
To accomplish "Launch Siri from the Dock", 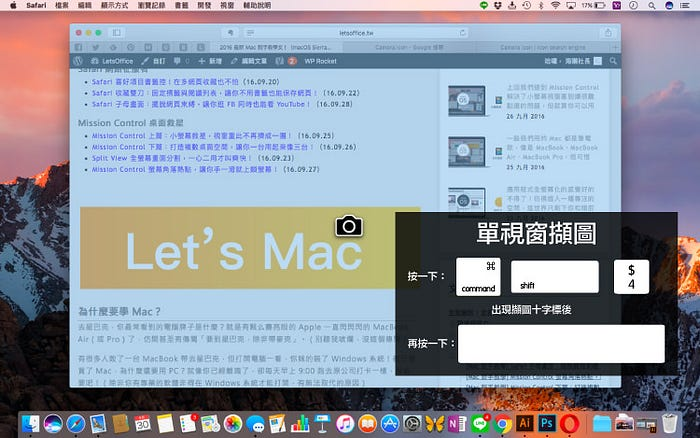I will [x=53, y=423].
